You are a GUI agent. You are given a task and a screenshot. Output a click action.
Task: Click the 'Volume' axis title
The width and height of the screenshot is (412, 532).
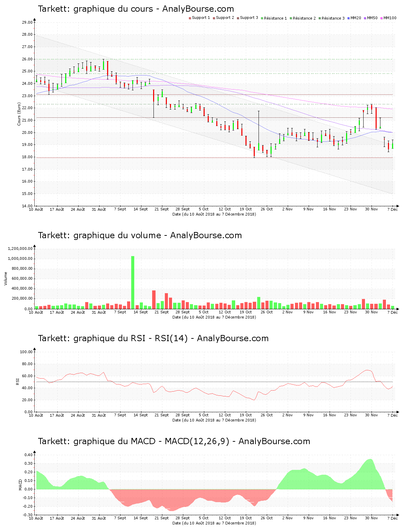pyautogui.click(x=5, y=279)
